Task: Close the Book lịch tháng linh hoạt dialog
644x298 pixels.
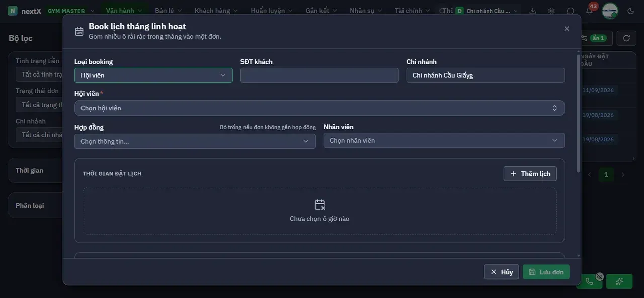Action: click(x=567, y=29)
